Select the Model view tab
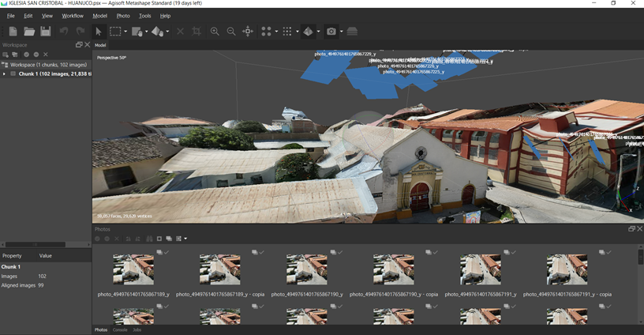This screenshot has height=335, width=644. coord(100,45)
